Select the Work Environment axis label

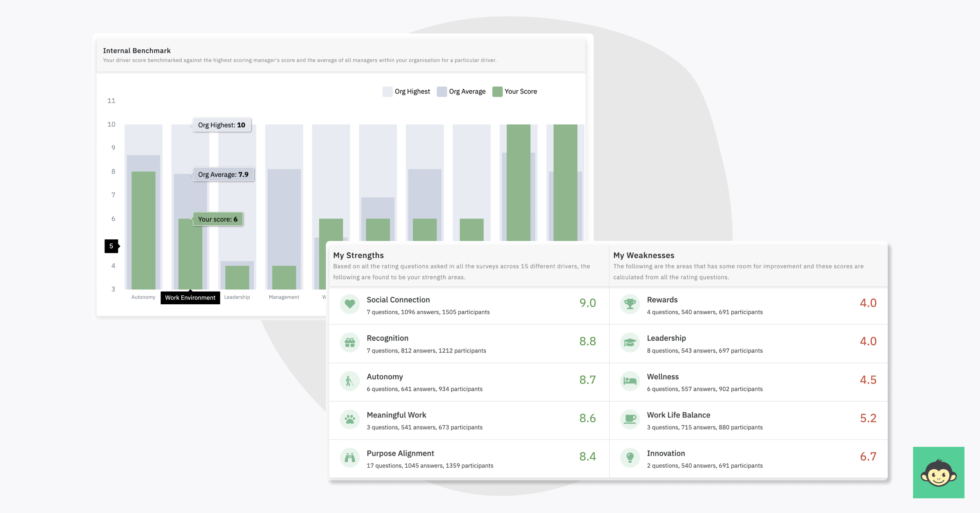click(x=190, y=298)
